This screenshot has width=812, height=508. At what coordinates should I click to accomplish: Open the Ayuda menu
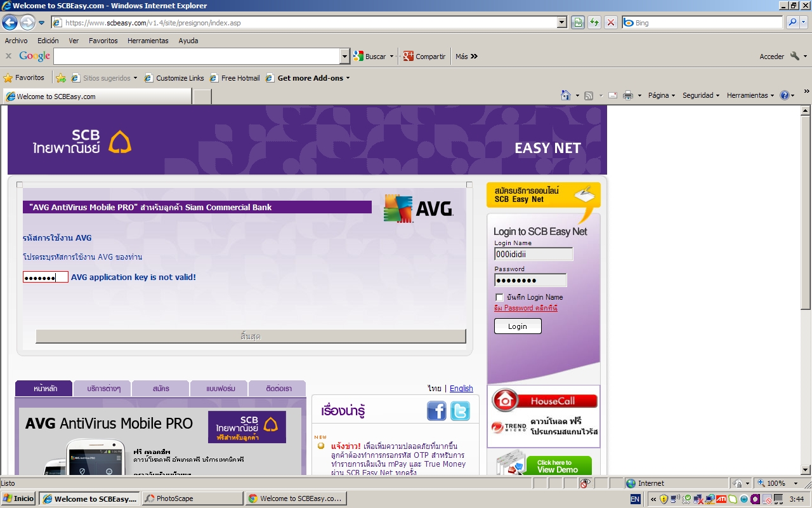coord(188,41)
